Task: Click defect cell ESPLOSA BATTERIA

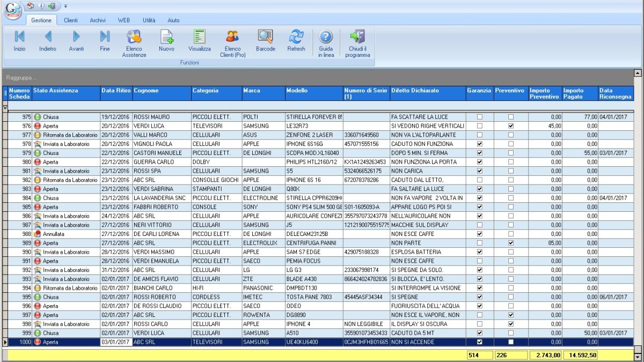Action: 428,252
